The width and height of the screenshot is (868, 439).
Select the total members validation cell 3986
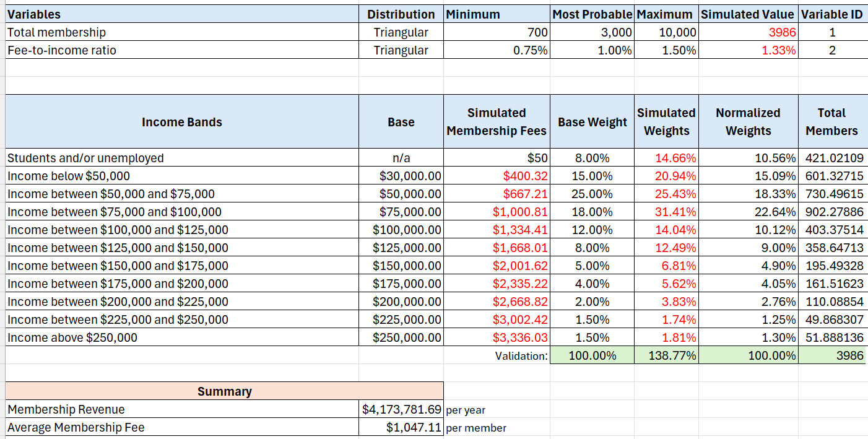831,355
